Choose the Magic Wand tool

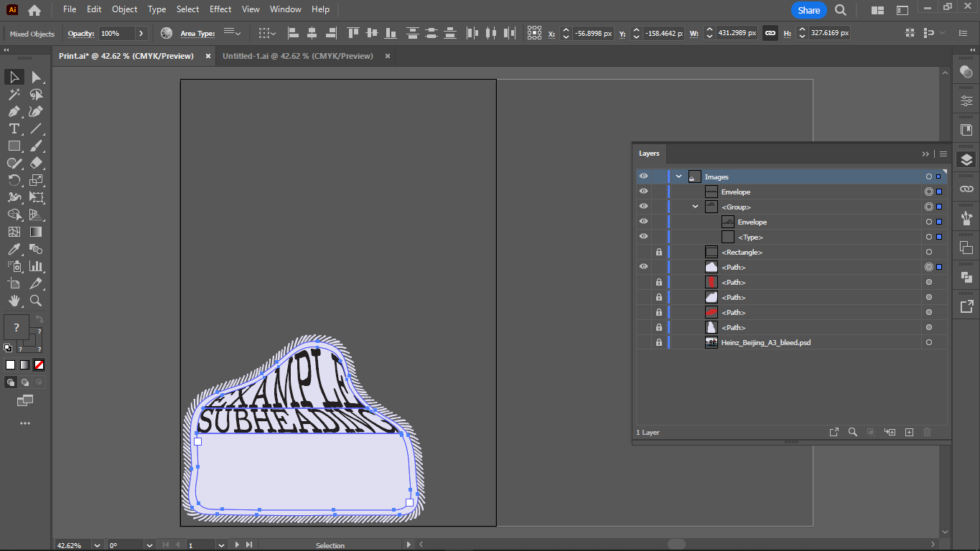(14, 95)
